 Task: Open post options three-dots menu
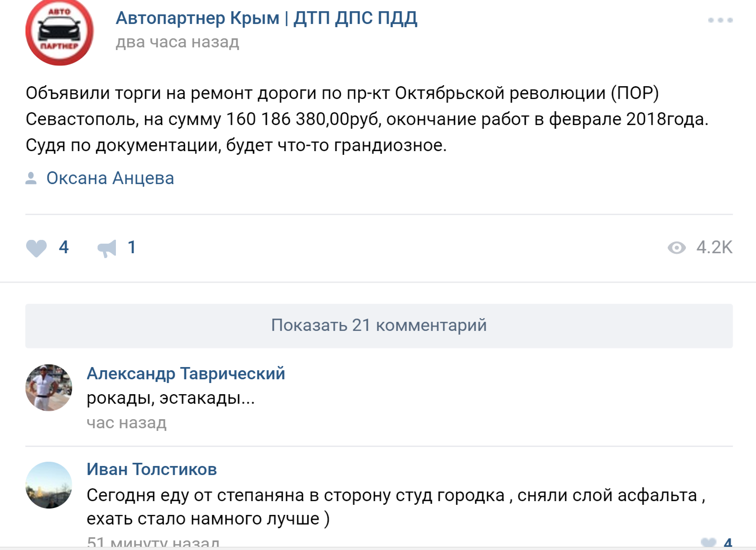tap(720, 20)
